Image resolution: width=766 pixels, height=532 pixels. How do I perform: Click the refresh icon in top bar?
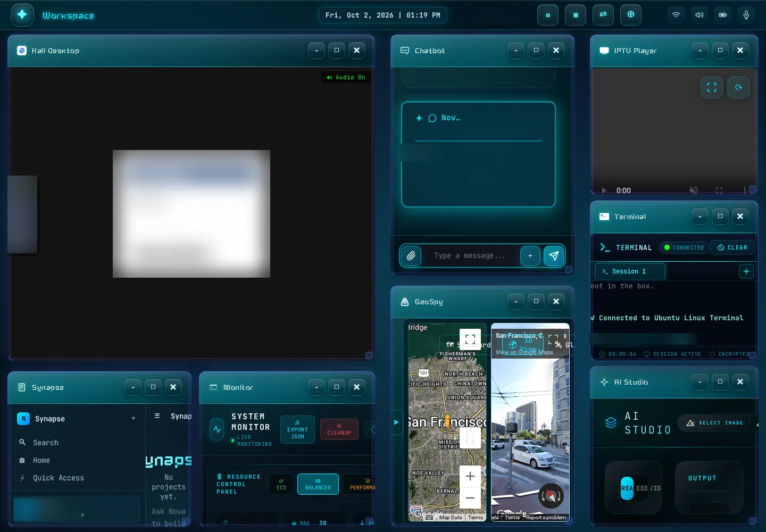(548, 15)
